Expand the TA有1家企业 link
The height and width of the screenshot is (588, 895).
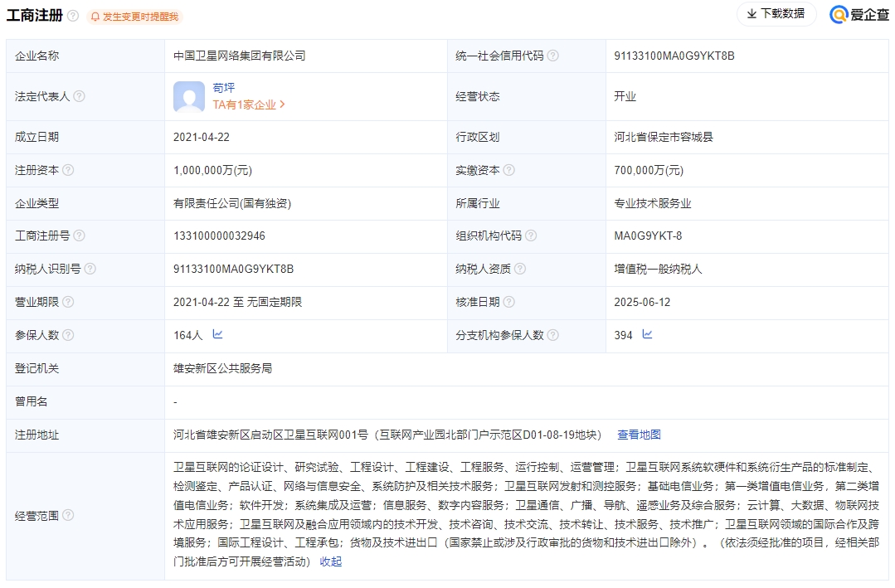249,104
